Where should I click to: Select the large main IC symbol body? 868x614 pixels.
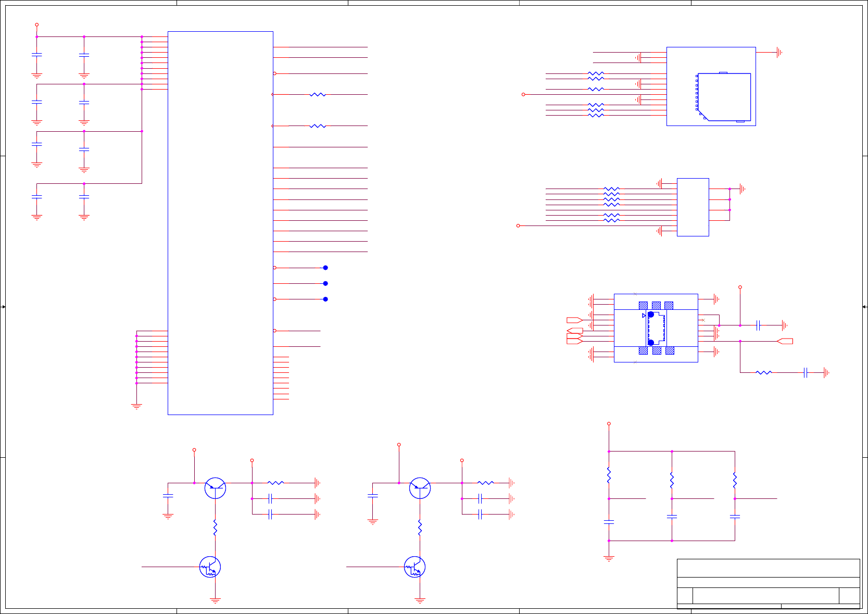220,223
